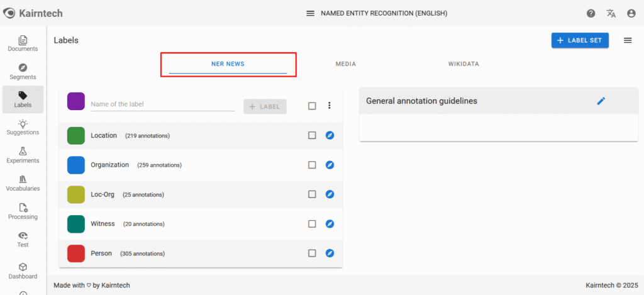The width and height of the screenshot is (644, 295).
Task: Open the project menu beside the project title
Action: tap(310, 13)
